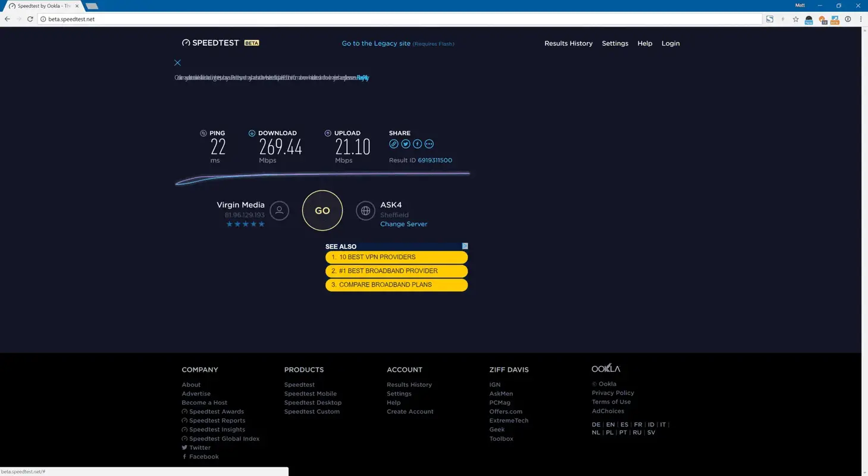Click the Download arrow icon

[x=252, y=133]
